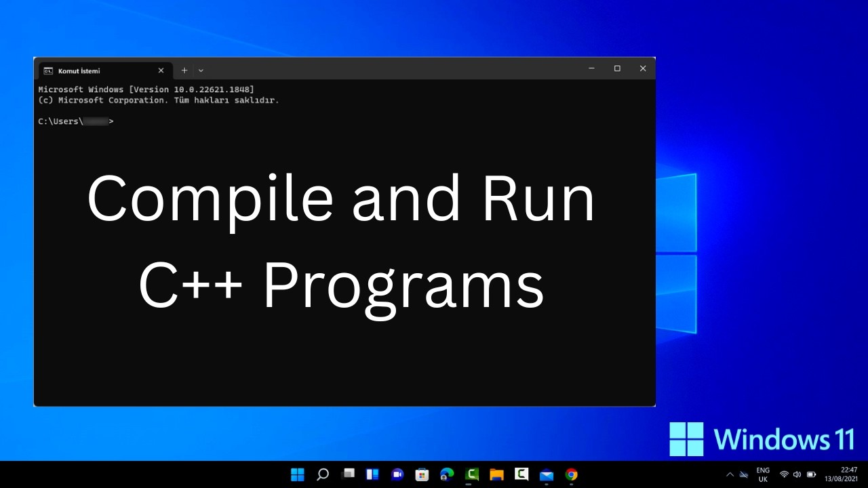
Task: Launch Microsoft Edge from the taskbar
Action: (x=447, y=474)
